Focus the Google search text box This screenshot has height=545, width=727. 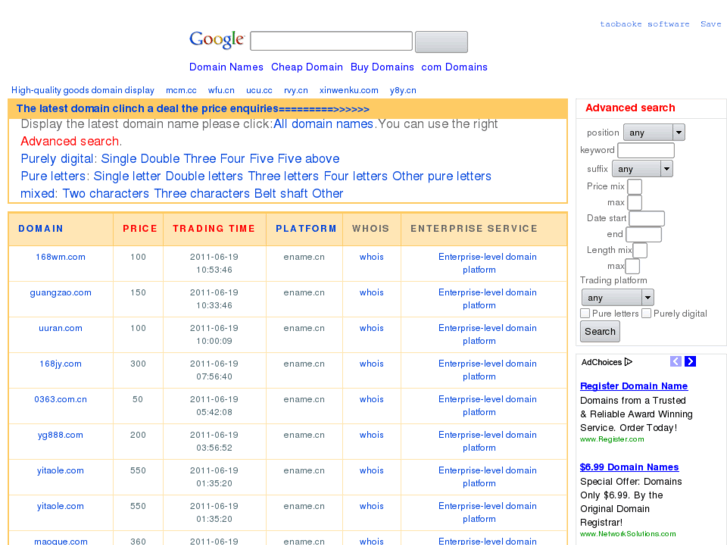coord(331,41)
